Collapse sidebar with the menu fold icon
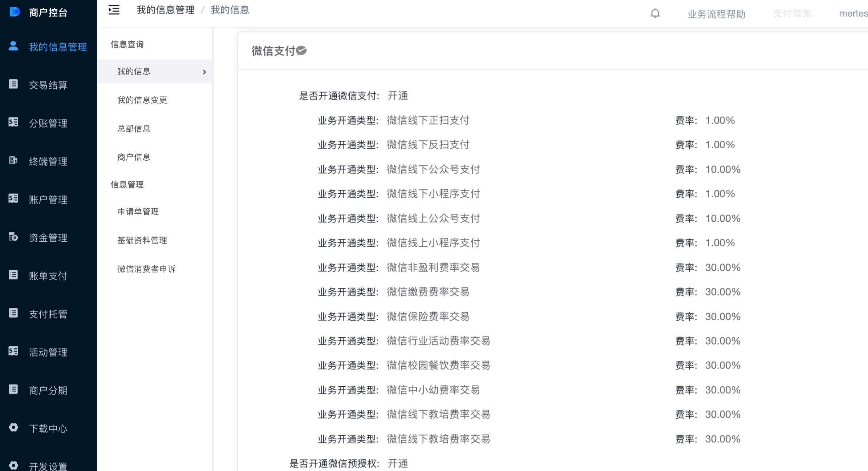 click(x=114, y=10)
